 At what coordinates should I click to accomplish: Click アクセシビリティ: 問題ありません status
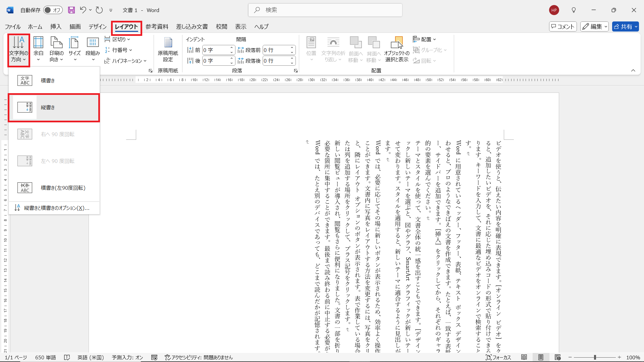point(199,357)
